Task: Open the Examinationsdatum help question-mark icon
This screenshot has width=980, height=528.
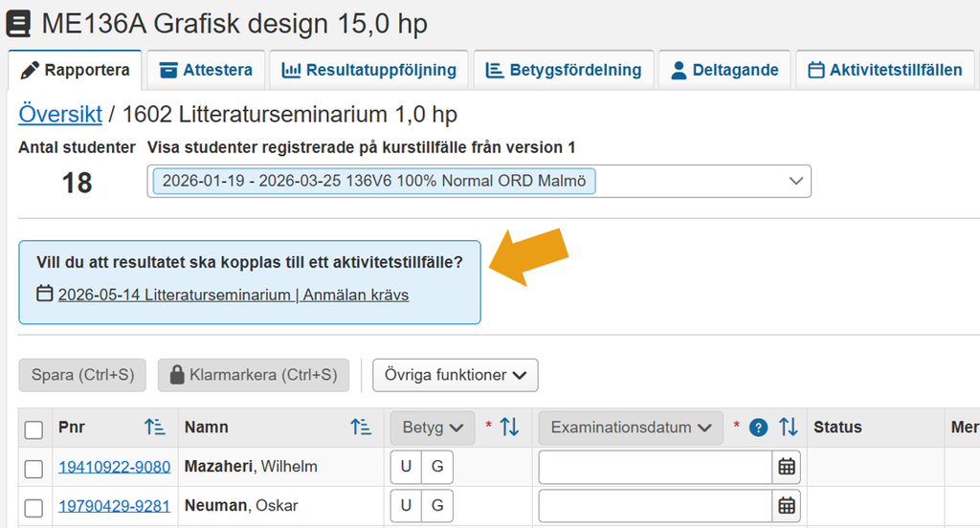Action: coord(758,428)
